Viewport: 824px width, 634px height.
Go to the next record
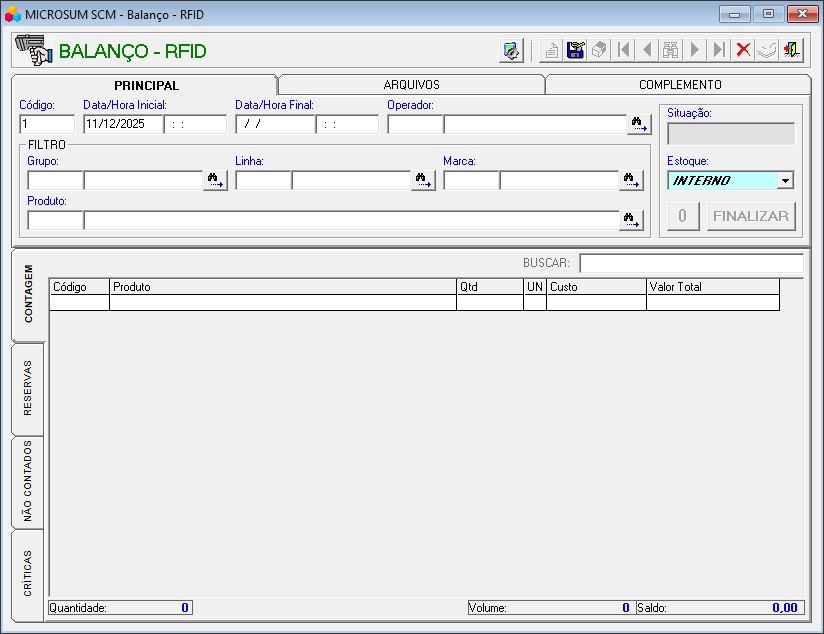pyautogui.click(x=695, y=50)
